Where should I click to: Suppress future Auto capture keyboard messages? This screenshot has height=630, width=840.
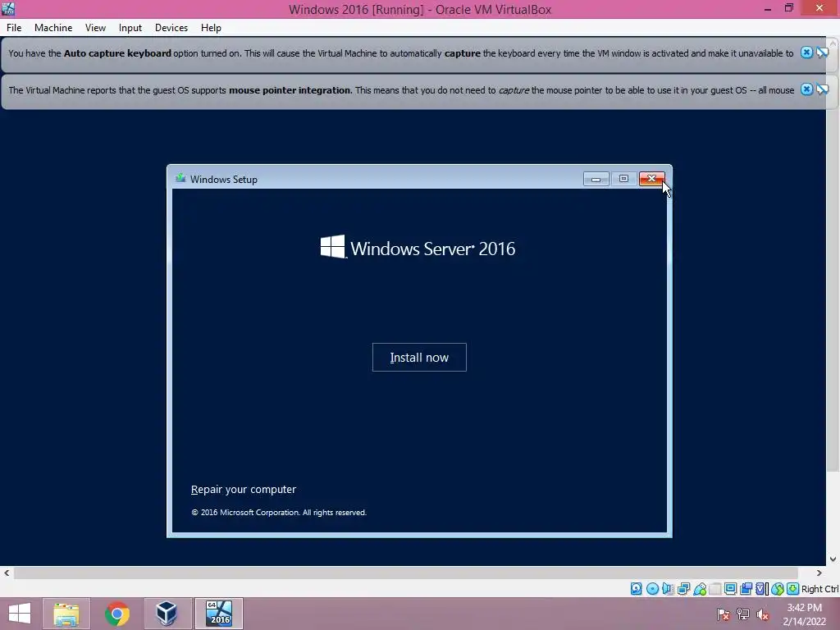click(822, 52)
